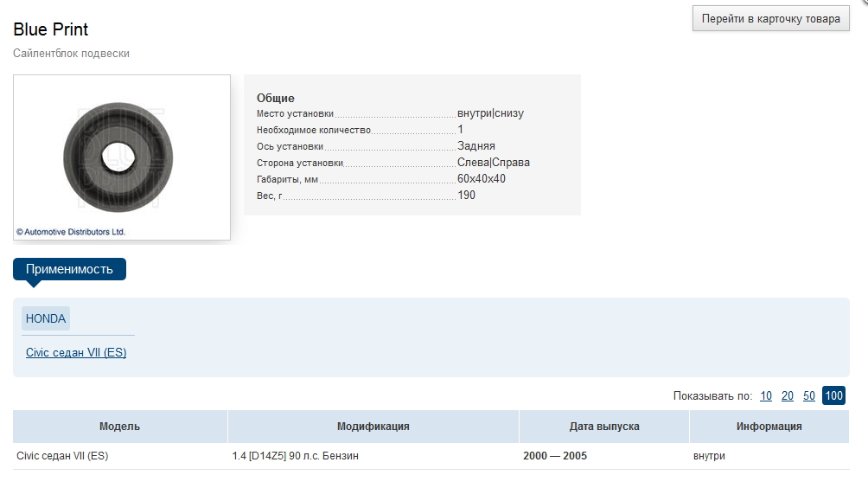Click the 'внутри|снизу' installation place value
The width and height of the screenshot is (868, 488).
tap(490, 113)
